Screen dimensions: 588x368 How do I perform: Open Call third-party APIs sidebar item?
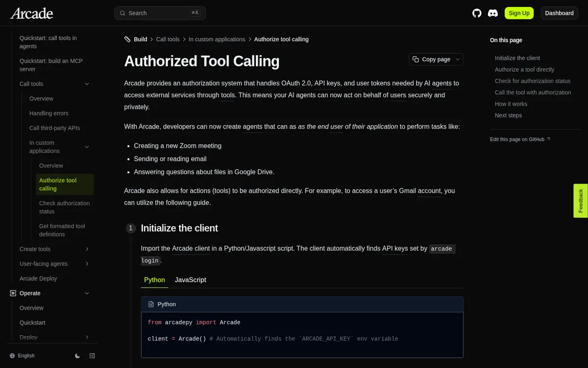(54, 128)
